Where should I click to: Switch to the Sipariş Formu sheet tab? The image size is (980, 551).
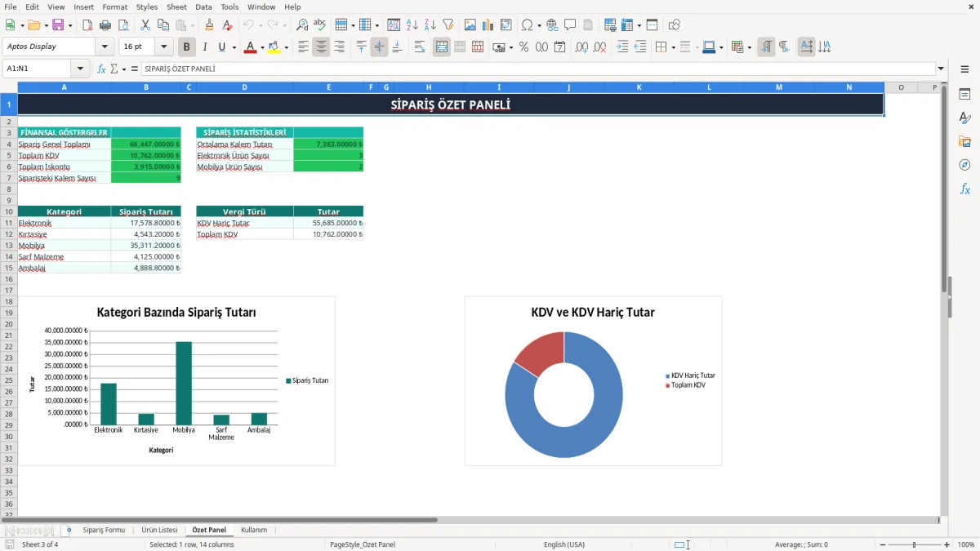[104, 530]
